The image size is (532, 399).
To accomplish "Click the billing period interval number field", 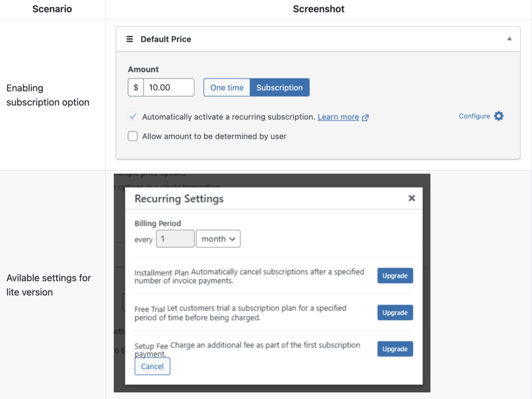I will click(x=175, y=239).
